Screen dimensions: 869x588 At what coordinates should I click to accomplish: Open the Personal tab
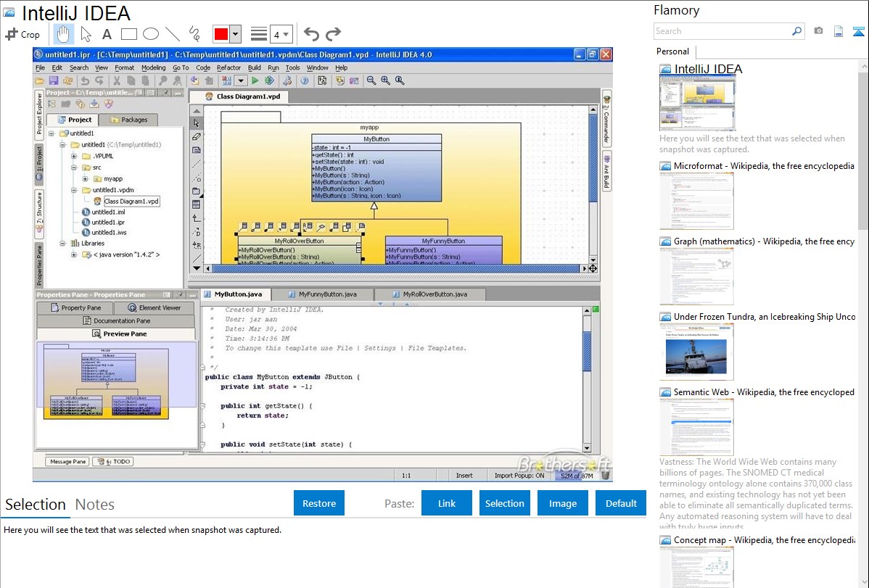[672, 51]
